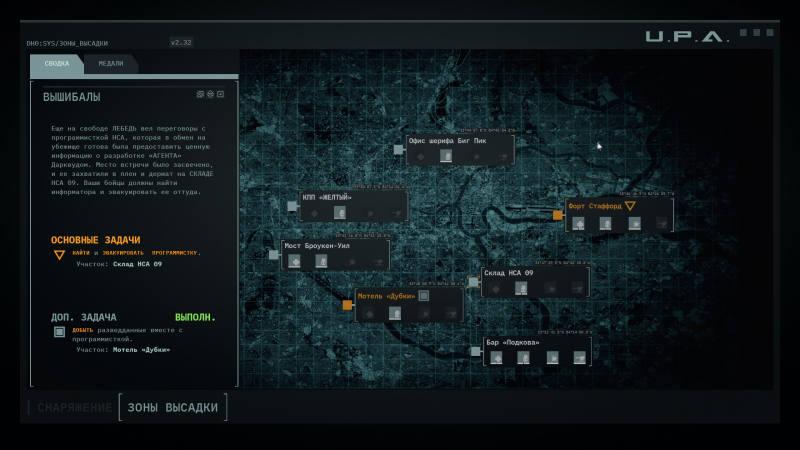The width and height of the screenshot is (800, 450).
Task: Click the ДОП. ЗАДАЧА heading
Action: click(84, 317)
